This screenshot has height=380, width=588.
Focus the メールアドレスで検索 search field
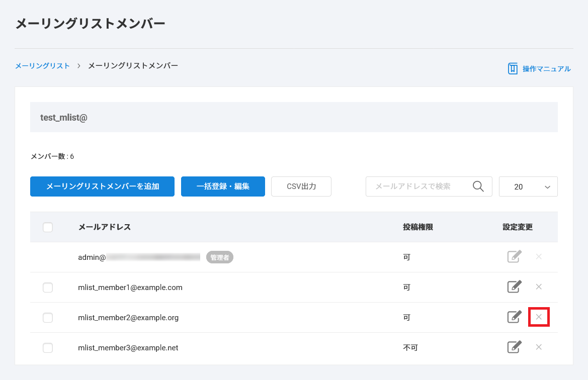pyautogui.click(x=417, y=186)
